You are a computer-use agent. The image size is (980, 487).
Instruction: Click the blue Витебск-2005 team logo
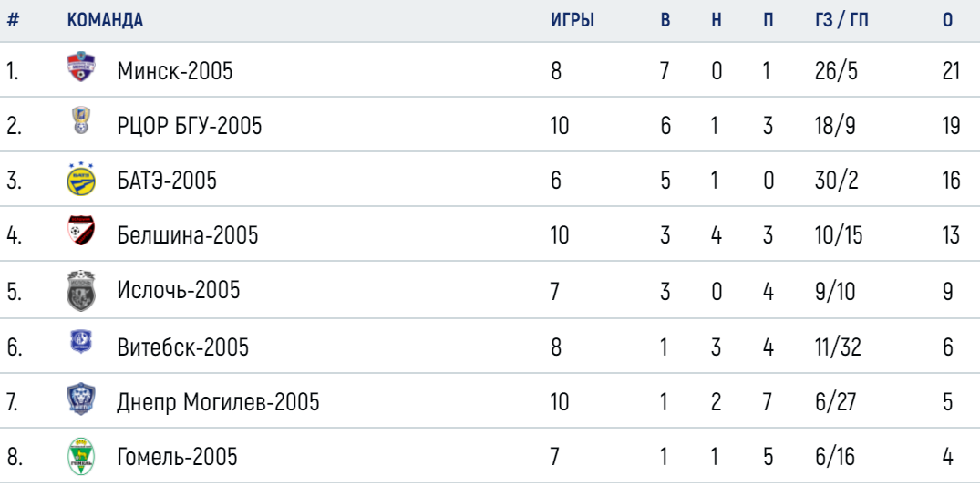80,343
